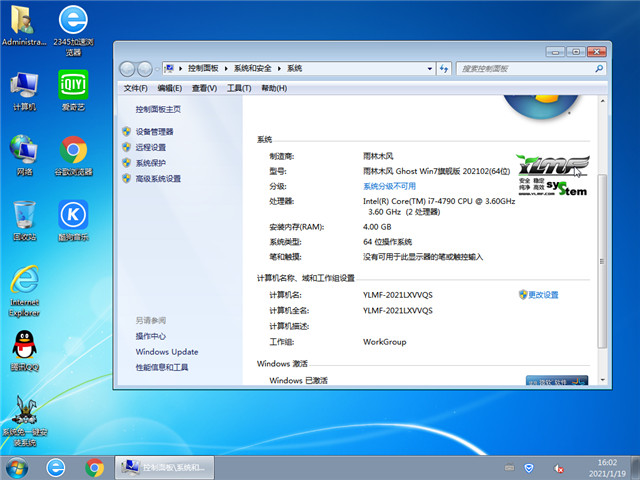Click 系统分级不可用 link
The height and width of the screenshot is (480, 640).
[x=389, y=186]
